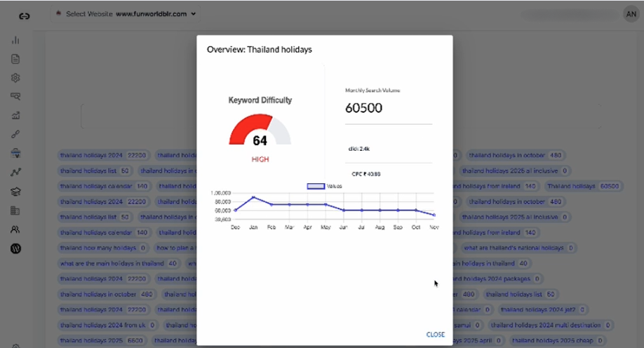Click the click 2.4k value in the overview

click(359, 149)
